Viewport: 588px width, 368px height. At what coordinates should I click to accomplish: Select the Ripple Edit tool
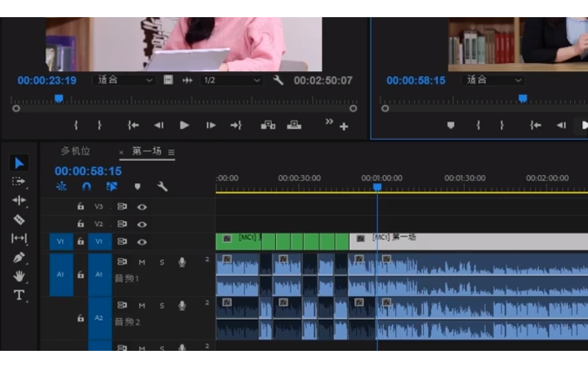[x=19, y=200]
